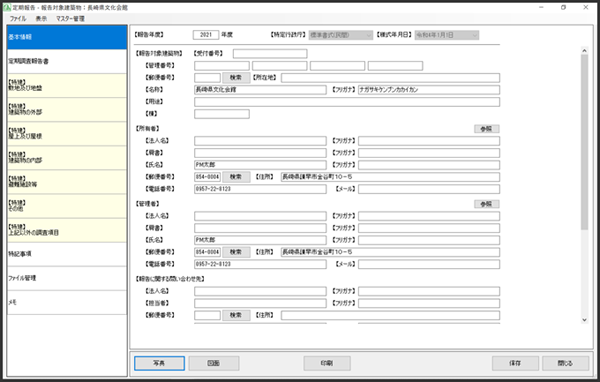This screenshot has width=600, height=382.
Task: Click the 検索 button beside the building 所在地
Action: point(236,78)
